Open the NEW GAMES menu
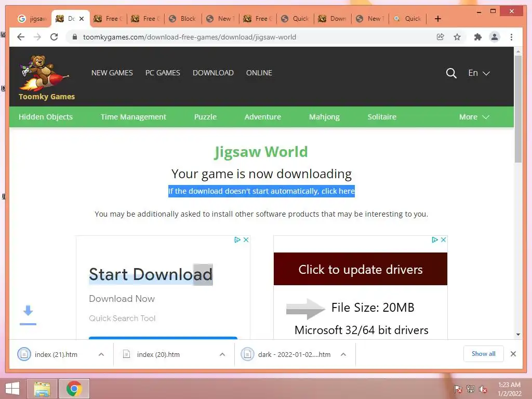This screenshot has height=399, width=532. (112, 73)
